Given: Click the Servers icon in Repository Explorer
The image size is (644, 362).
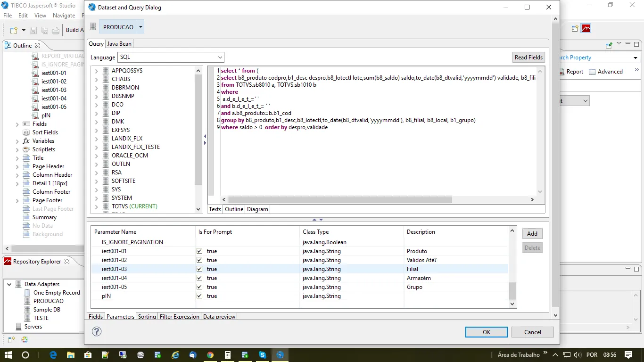Looking at the screenshot, I should (x=19, y=327).
